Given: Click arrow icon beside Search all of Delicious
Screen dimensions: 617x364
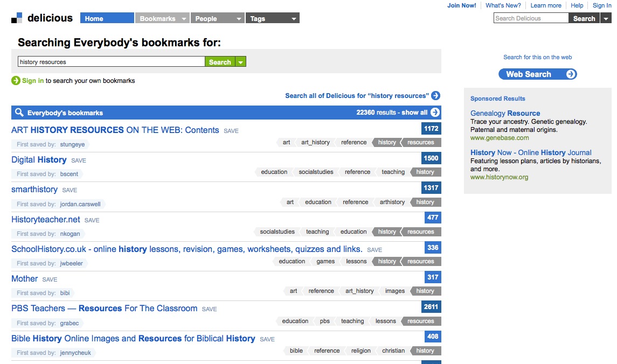Looking at the screenshot, I should tap(435, 96).
